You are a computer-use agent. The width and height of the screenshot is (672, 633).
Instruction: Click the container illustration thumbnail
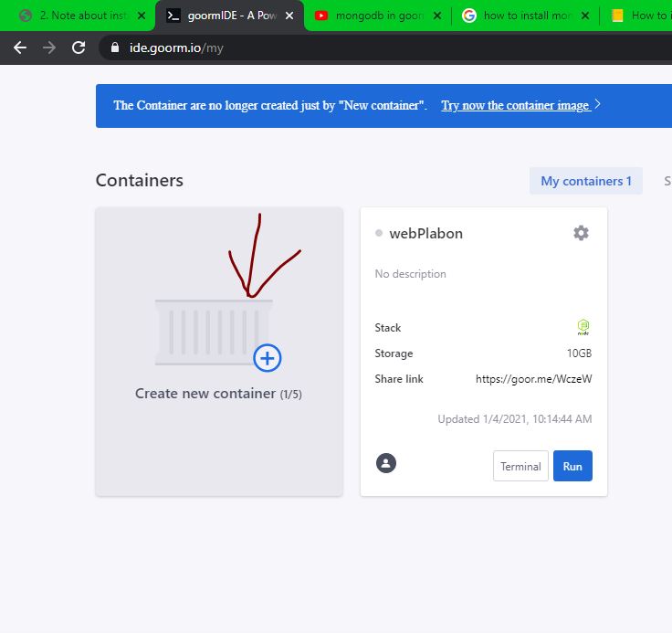coord(214,332)
